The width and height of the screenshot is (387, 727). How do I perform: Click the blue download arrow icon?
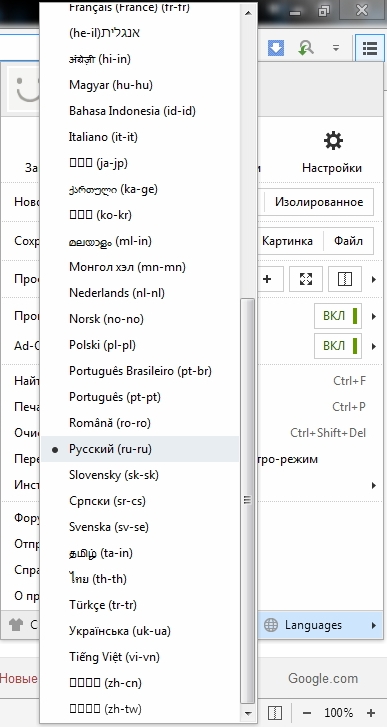pos(276,48)
